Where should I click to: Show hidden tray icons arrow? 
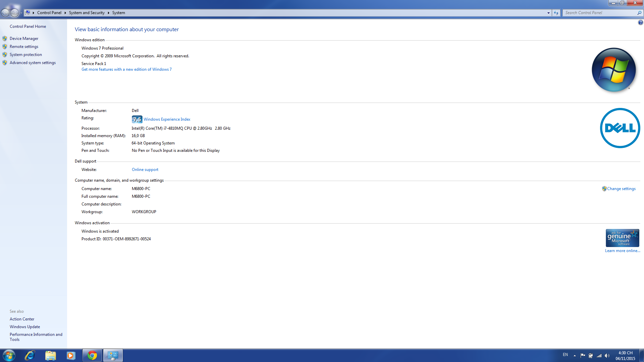575,356
